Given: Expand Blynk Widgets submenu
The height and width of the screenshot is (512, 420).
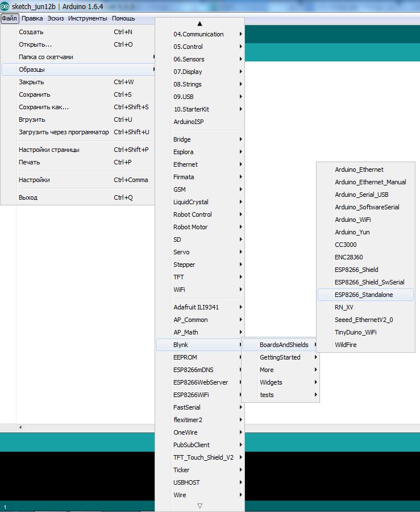Looking at the screenshot, I should [x=280, y=382].
